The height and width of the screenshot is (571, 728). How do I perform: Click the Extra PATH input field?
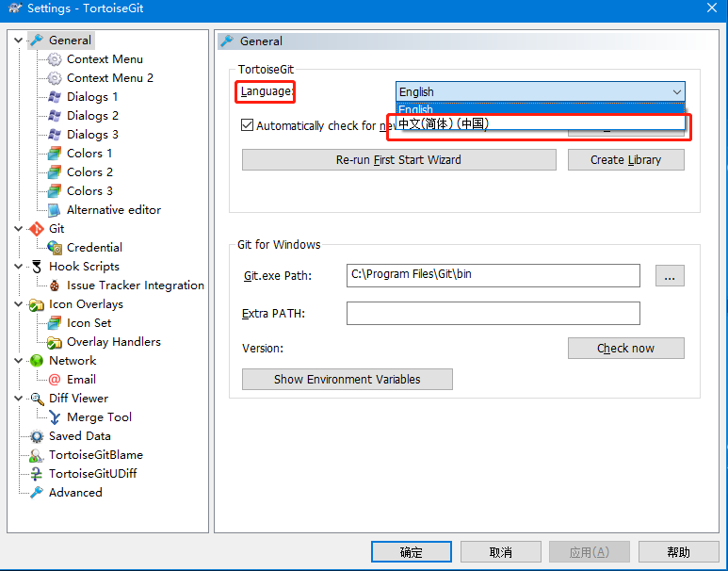(493, 313)
